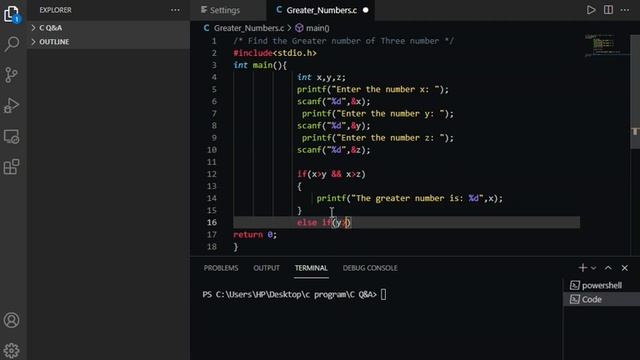Open the Accounts menu icon
This screenshot has height=360, width=640.
(11, 320)
